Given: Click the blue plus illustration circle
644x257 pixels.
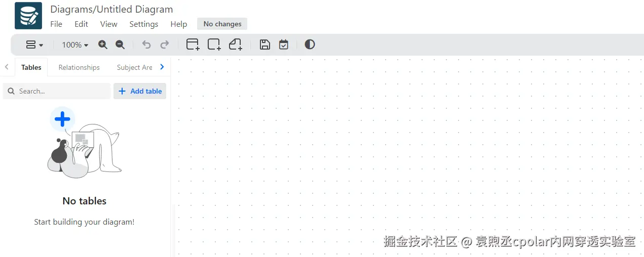Looking at the screenshot, I should click(x=62, y=119).
